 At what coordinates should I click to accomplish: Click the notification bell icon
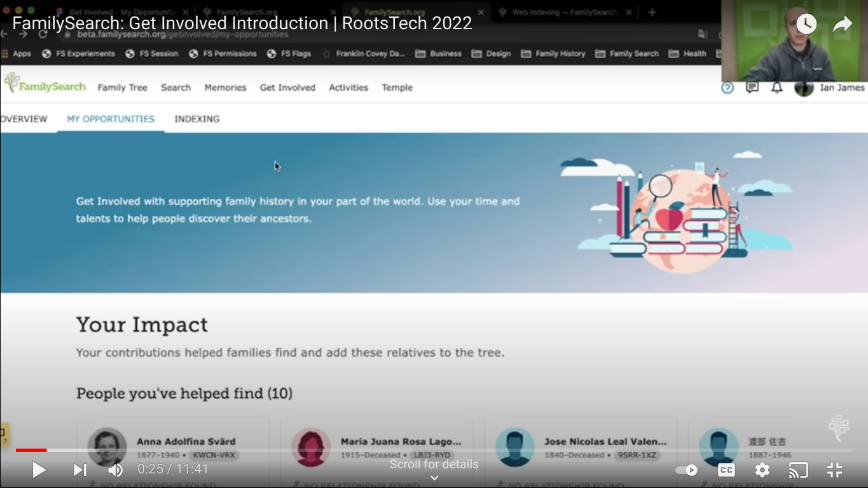pos(776,88)
